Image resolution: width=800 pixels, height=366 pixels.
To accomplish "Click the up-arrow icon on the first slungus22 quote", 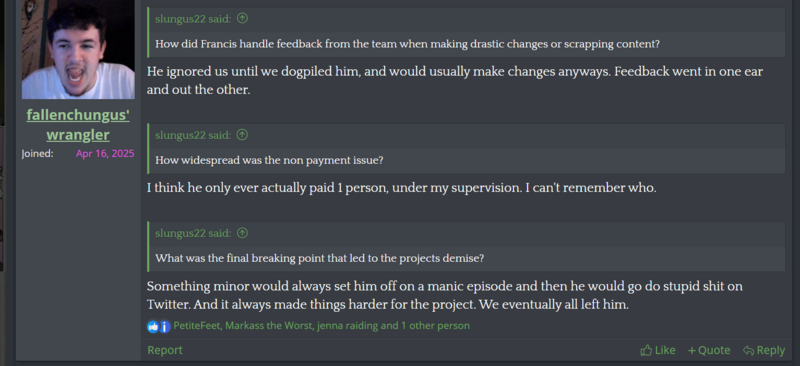I will pyautogui.click(x=242, y=19).
